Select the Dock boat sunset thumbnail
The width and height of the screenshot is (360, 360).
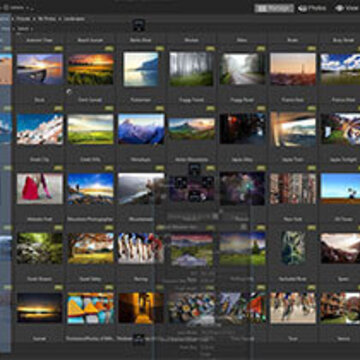[40, 69]
